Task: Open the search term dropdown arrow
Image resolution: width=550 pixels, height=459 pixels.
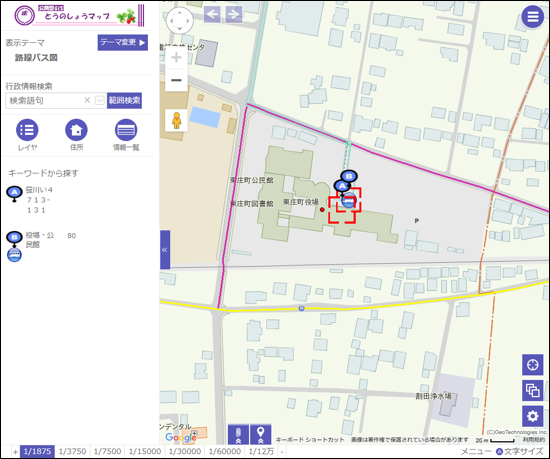Action: [100, 101]
